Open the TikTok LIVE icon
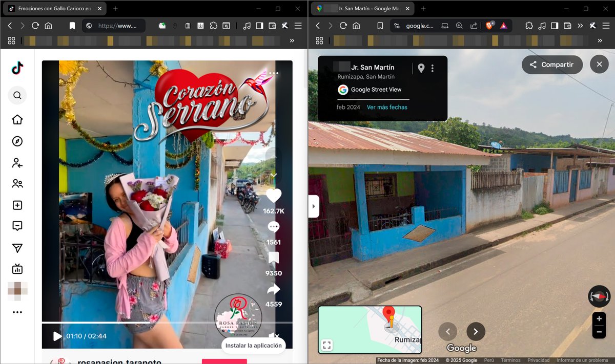This screenshot has width=615, height=364. (17, 269)
